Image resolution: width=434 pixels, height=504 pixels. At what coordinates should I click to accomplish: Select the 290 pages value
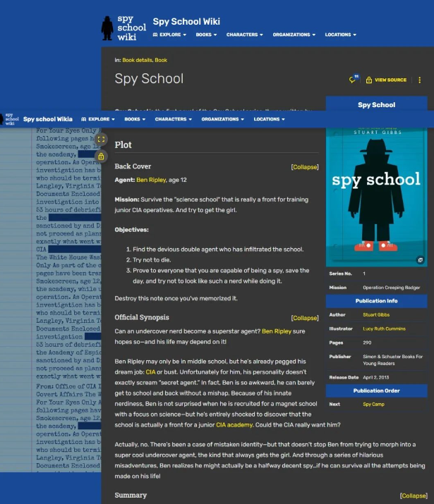click(x=367, y=343)
